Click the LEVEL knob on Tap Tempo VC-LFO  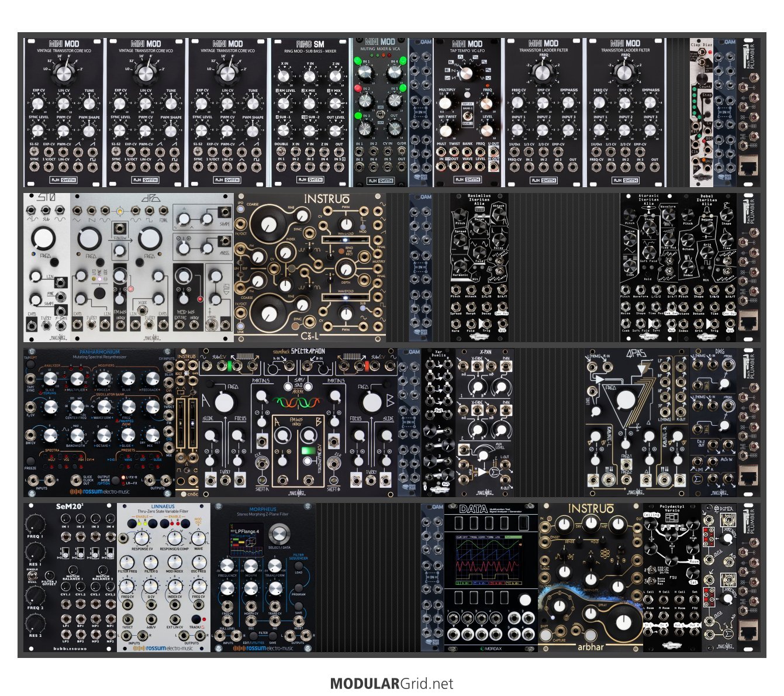pos(487,129)
